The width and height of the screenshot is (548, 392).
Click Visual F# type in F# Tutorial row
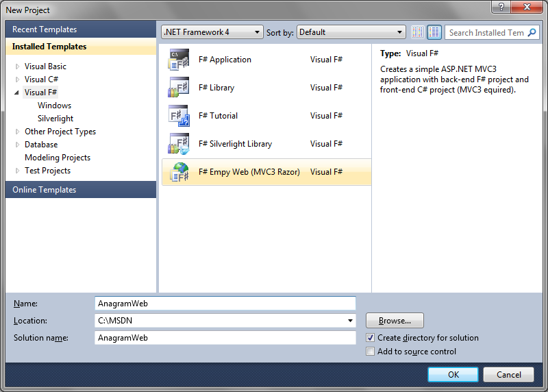tap(326, 116)
